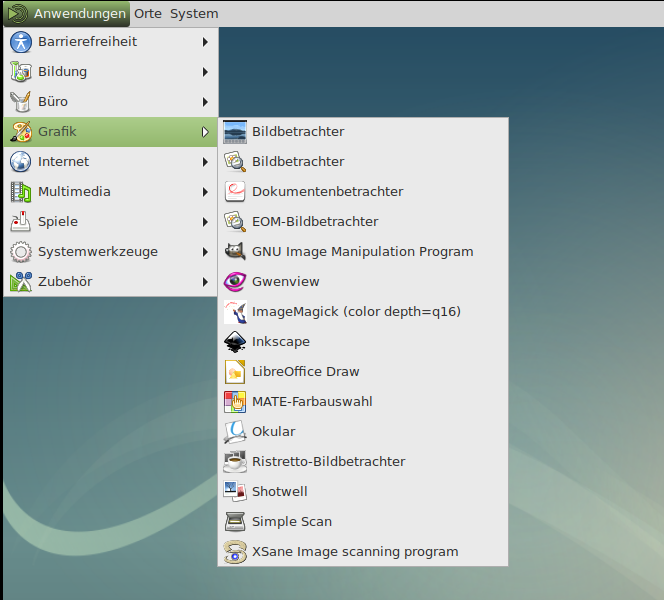Click the Okular application icon
The height and width of the screenshot is (600, 664).
[235, 432]
